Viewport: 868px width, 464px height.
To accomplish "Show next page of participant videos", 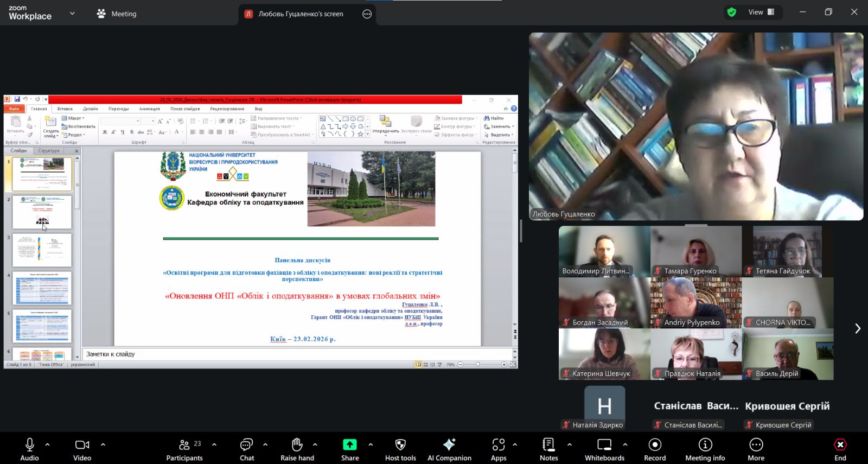I will point(857,328).
